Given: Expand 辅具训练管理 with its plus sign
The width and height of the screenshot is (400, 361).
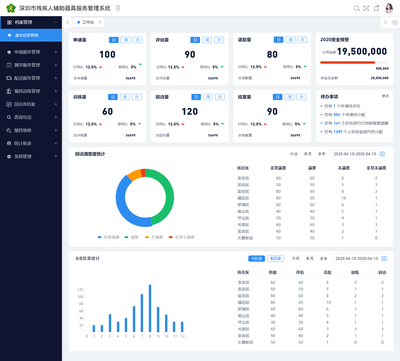Looking at the screenshot, I should click(x=56, y=91).
